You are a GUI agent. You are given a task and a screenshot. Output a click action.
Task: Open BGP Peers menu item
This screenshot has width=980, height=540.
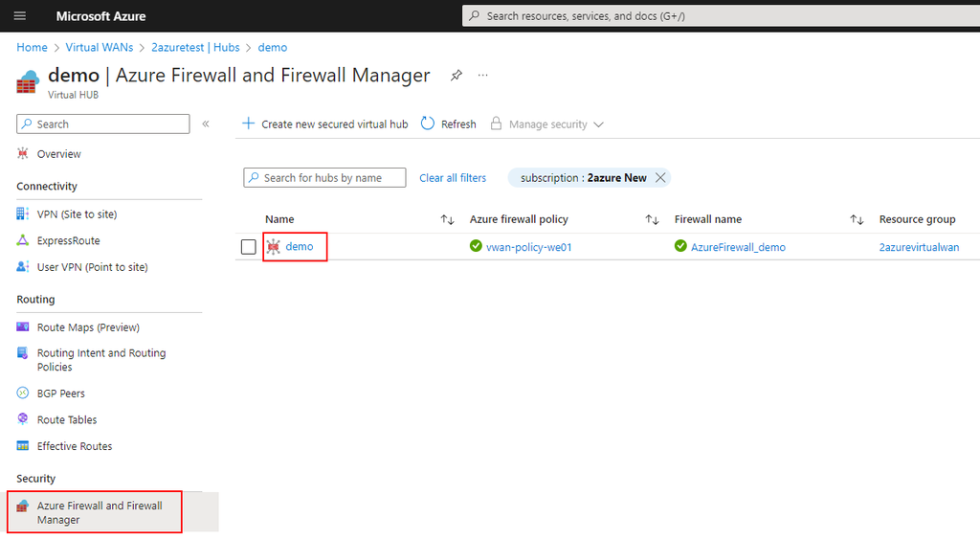[60, 394]
